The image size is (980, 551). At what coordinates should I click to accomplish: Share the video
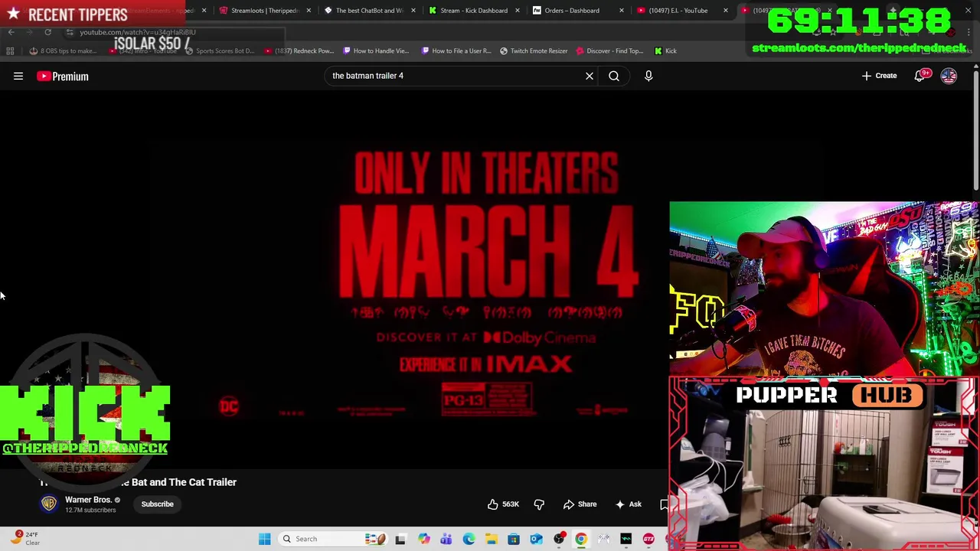(x=580, y=504)
